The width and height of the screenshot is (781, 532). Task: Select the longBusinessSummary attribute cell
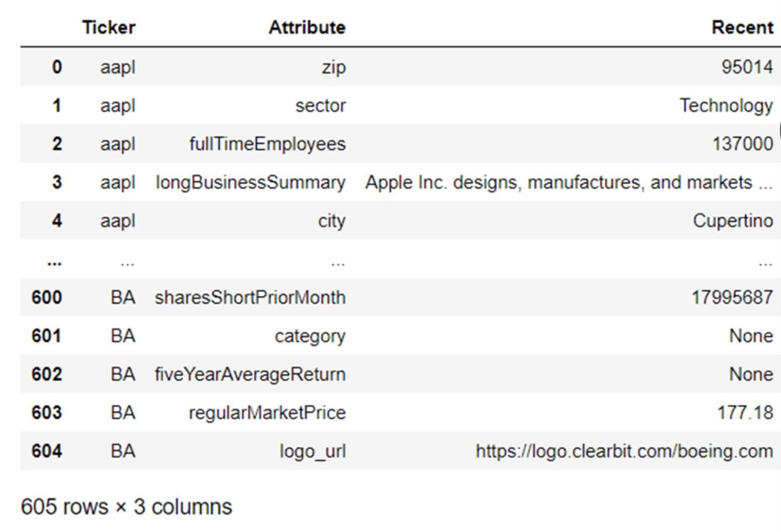250,183
